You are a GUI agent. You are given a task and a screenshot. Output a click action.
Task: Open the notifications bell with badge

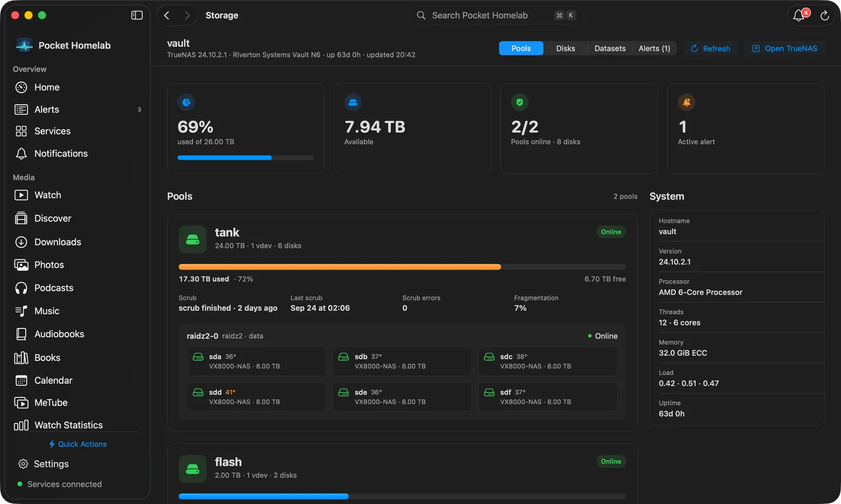coord(799,15)
